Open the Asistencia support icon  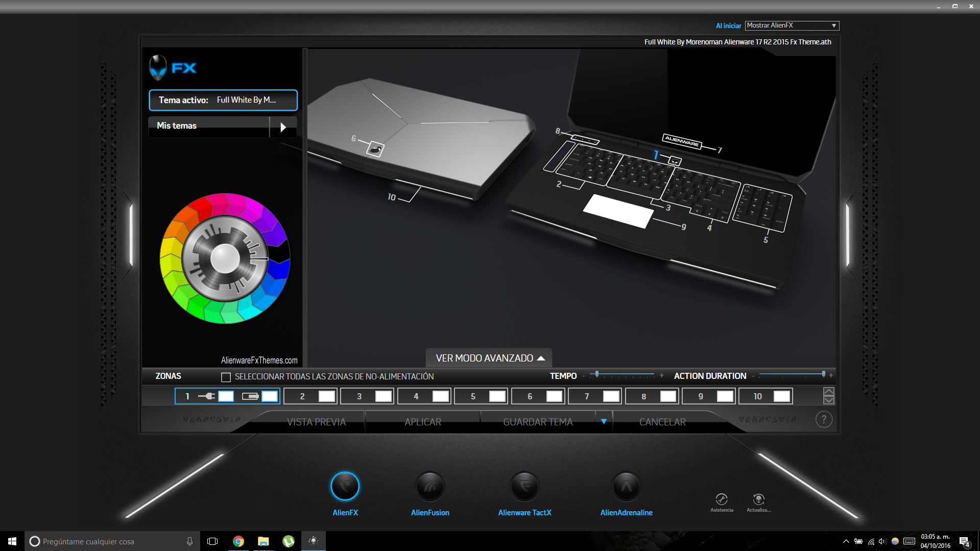722,499
